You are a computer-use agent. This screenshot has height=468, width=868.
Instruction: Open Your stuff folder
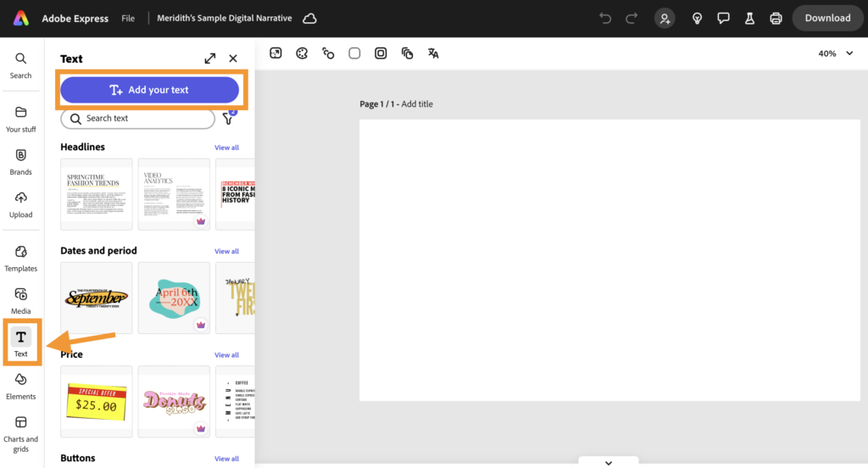(21, 119)
